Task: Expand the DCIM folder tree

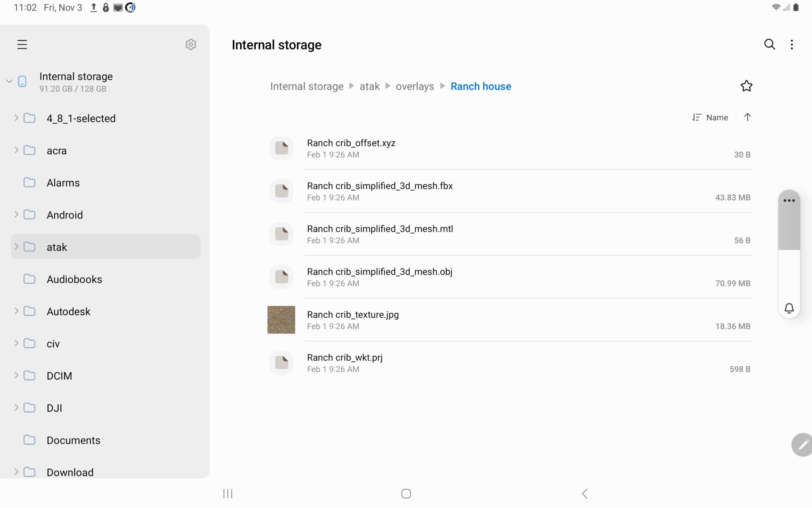Action: (16, 375)
